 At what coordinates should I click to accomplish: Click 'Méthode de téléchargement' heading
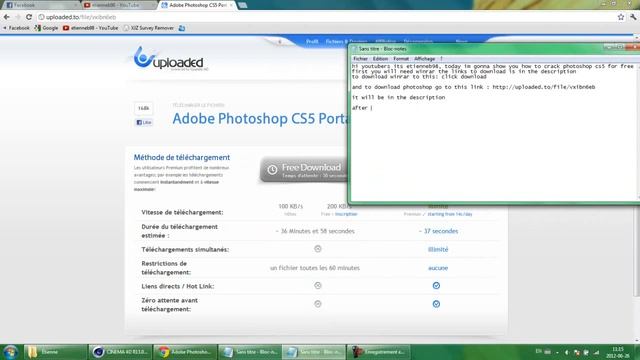182,158
